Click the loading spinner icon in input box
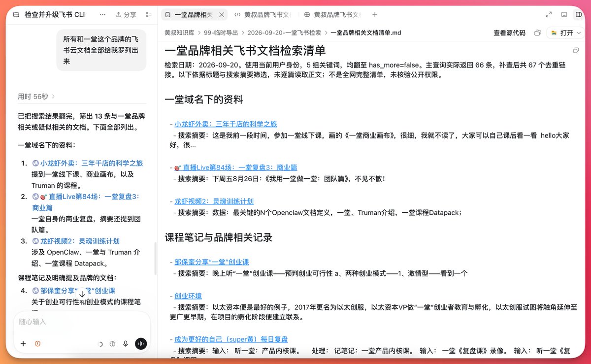The image size is (591, 364). [100, 344]
